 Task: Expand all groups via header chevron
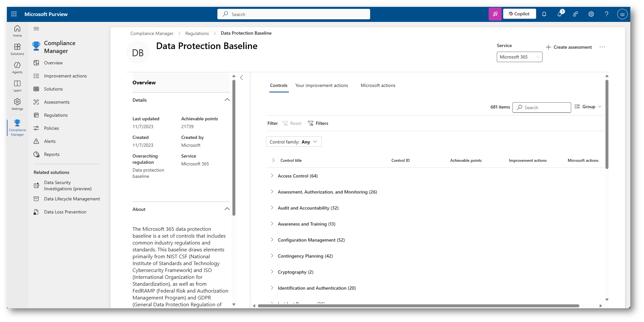(273, 160)
